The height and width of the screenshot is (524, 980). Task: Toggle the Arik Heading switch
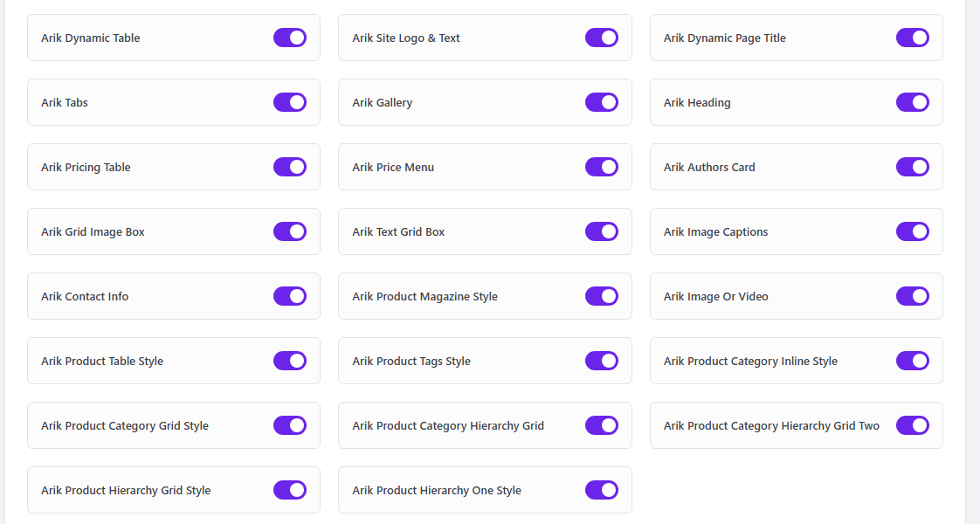tap(912, 102)
